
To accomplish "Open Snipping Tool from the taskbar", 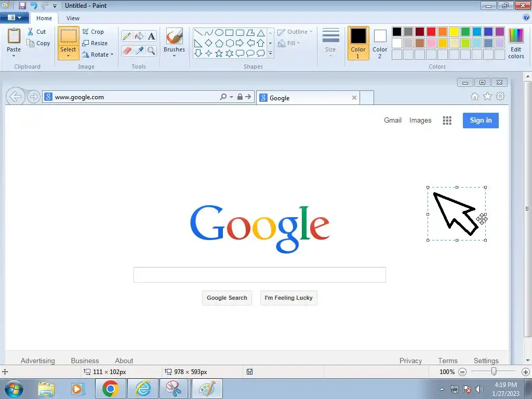I will pyautogui.click(x=174, y=389).
